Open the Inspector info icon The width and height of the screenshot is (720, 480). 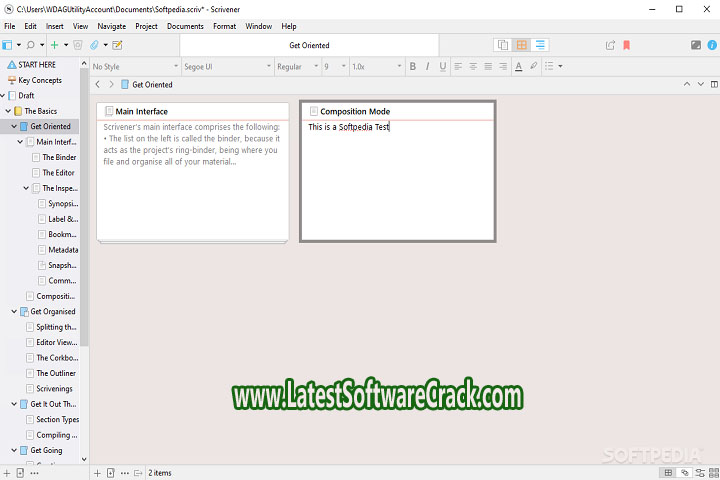pyautogui.click(x=712, y=45)
